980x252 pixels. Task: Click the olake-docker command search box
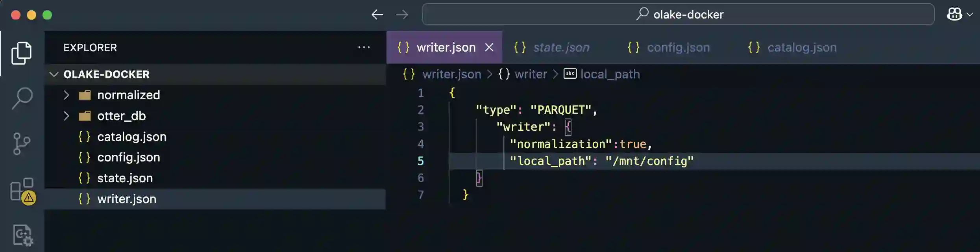(678, 15)
